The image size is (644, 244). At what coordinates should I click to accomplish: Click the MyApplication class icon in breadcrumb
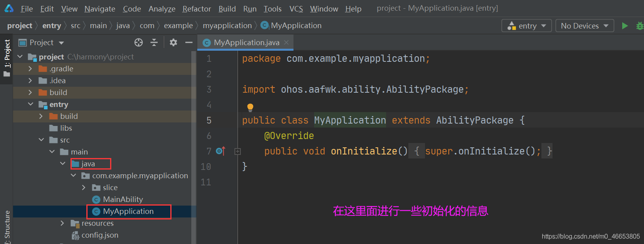[x=265, y=25]
